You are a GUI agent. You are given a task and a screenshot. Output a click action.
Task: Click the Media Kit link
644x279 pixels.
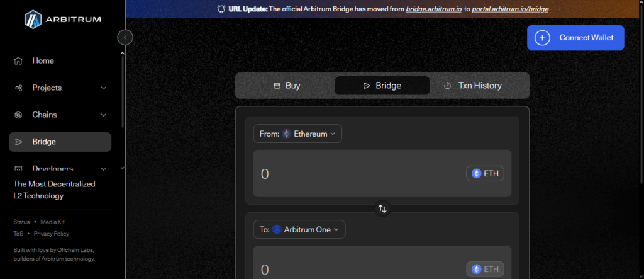(53, 222)
